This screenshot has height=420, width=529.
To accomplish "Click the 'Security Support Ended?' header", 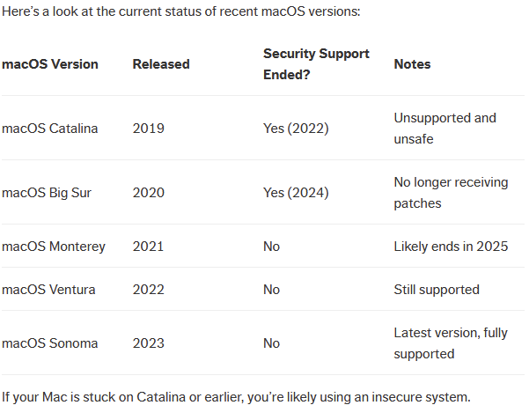I will pyautogui.click(x=316, y=64).
